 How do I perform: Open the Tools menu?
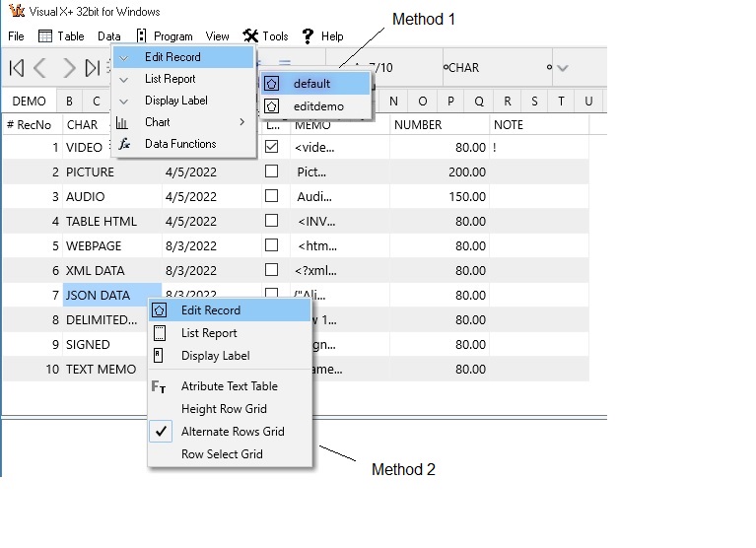click(x=275, y=36)
